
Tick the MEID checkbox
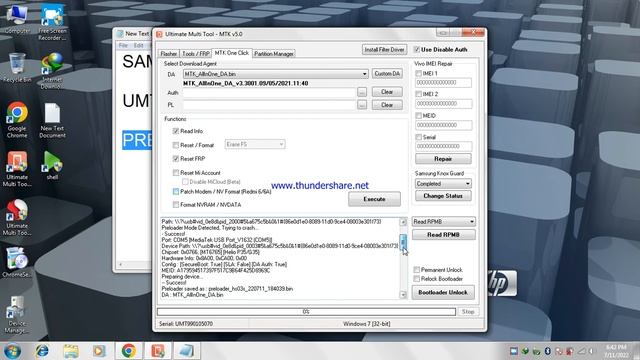[x=418, y=116]
